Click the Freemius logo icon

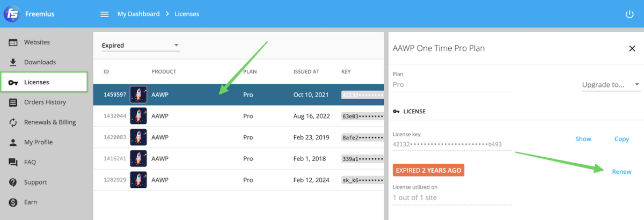click(x=12, y=14)
